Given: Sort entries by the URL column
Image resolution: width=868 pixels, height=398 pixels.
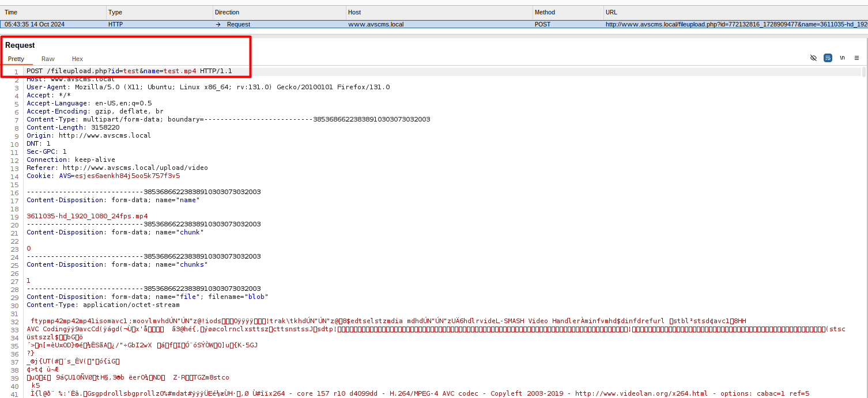Looking at the screenshot, I should click(x=735, y=12).
